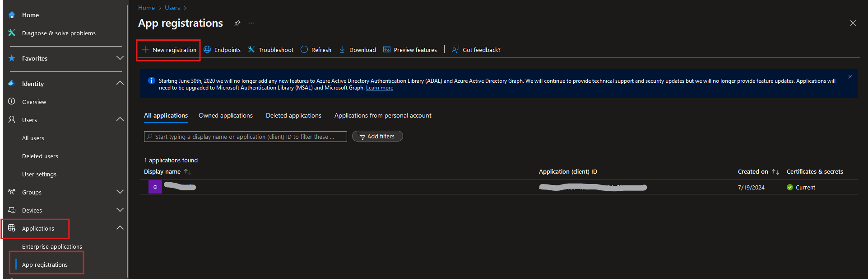Expand the Groups section chevron
868x279 pixels.
pos(120,192)
